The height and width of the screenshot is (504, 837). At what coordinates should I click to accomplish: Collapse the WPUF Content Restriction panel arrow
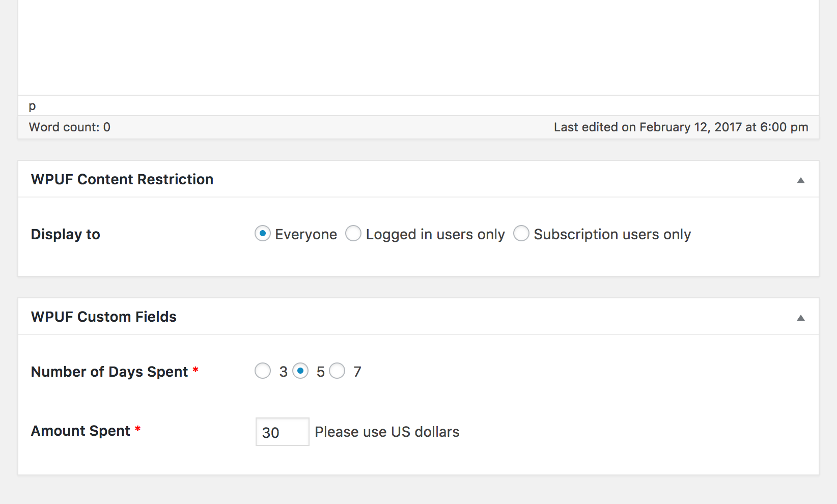801,180
